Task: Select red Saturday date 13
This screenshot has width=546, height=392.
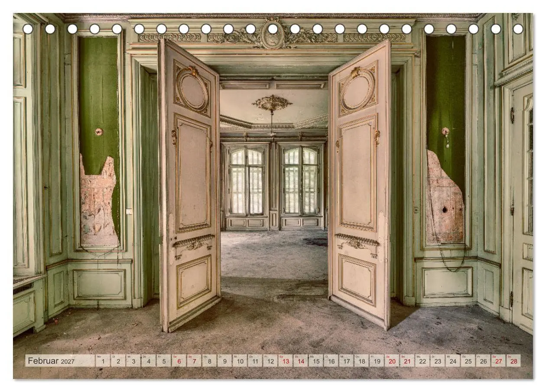Action: pyautogui.click(x=285, y=361)
